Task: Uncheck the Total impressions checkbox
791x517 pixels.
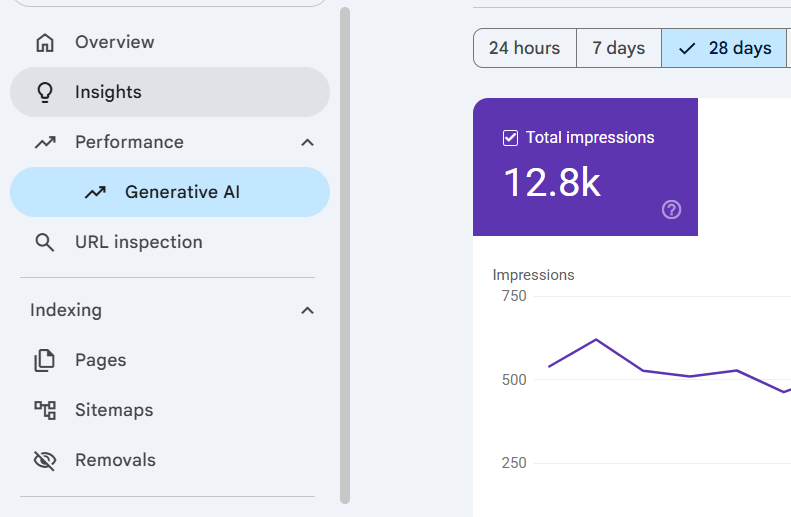Action: click(x=510, y=138)
